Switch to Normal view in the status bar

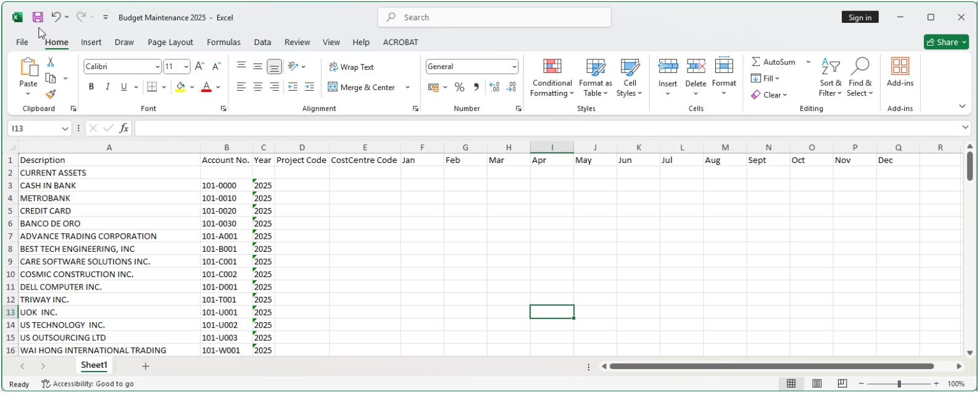pos(791,385)
